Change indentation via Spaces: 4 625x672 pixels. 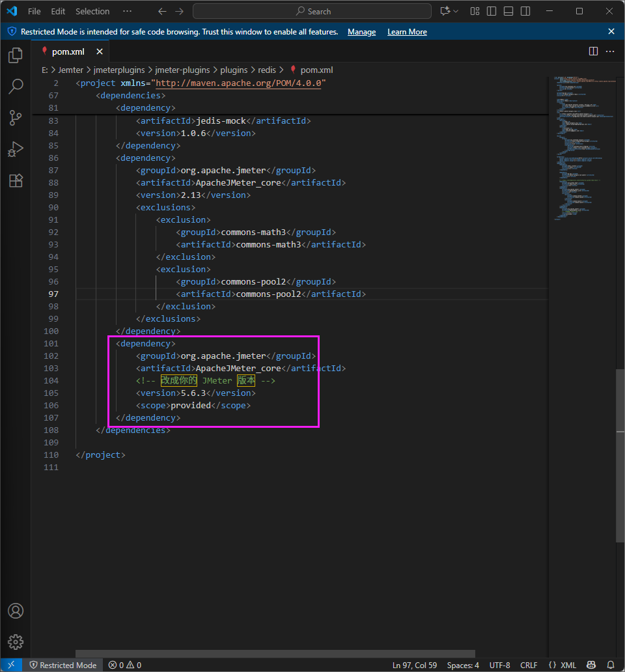(463, 665)
